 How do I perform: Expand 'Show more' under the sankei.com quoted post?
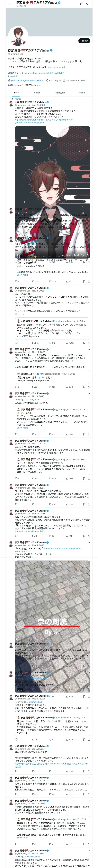pyautogui.click(x=22, y=275)
